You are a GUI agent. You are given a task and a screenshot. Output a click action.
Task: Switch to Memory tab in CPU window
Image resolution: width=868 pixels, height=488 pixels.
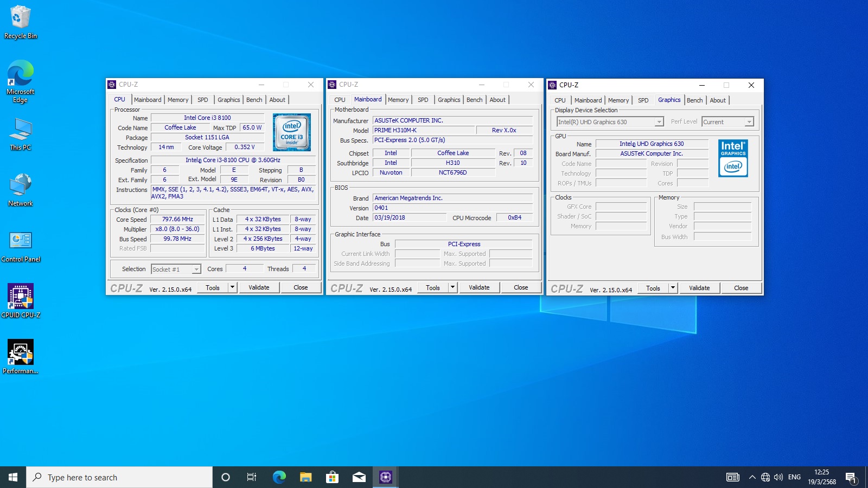pos(178,100)
